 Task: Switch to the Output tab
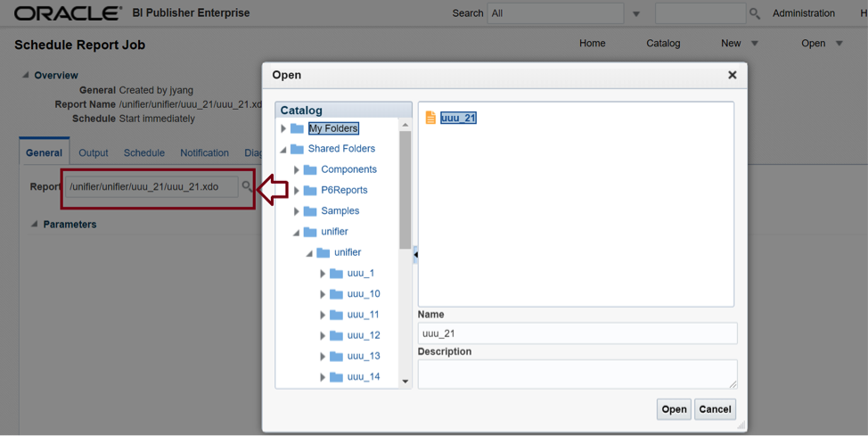coord(94,152)
